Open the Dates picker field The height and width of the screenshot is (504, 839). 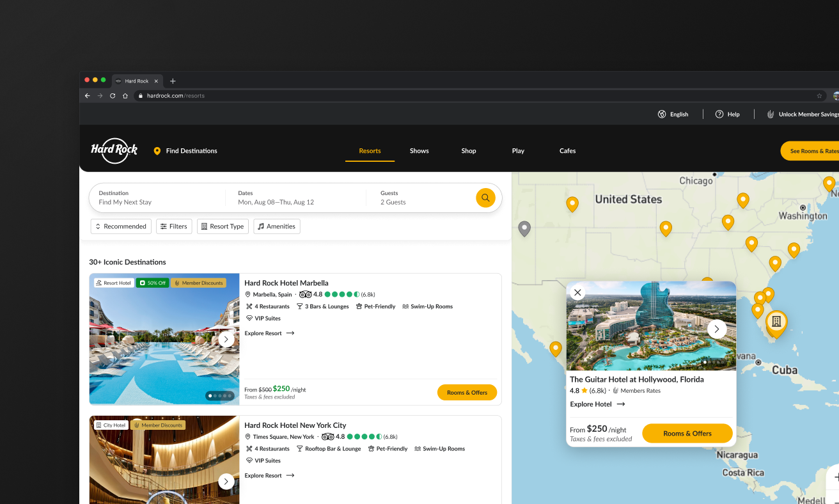coord(295,198)
